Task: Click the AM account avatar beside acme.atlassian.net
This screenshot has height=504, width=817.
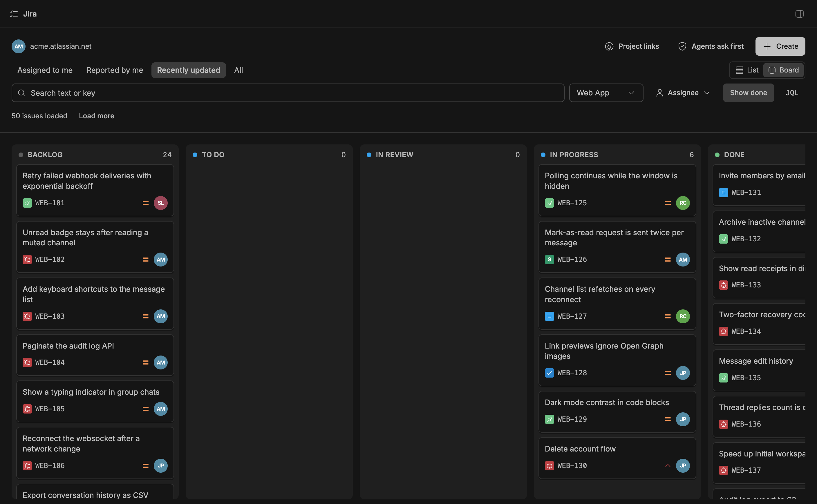Action: [19, 46]
